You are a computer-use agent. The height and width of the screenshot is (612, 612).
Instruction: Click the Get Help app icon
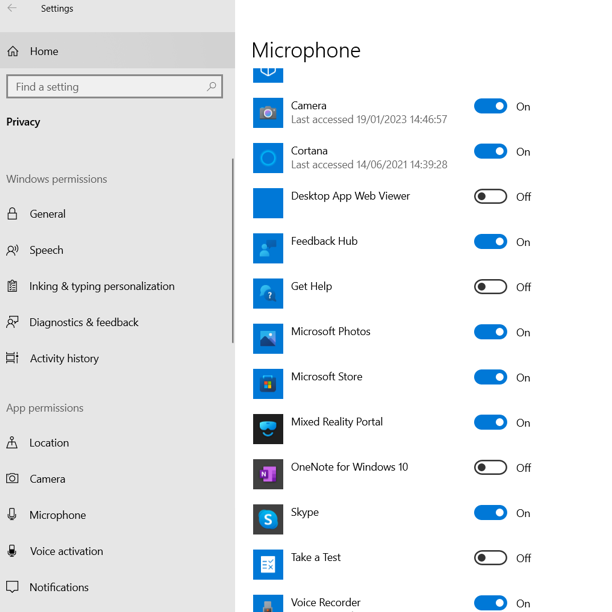(x=268, y=294)
